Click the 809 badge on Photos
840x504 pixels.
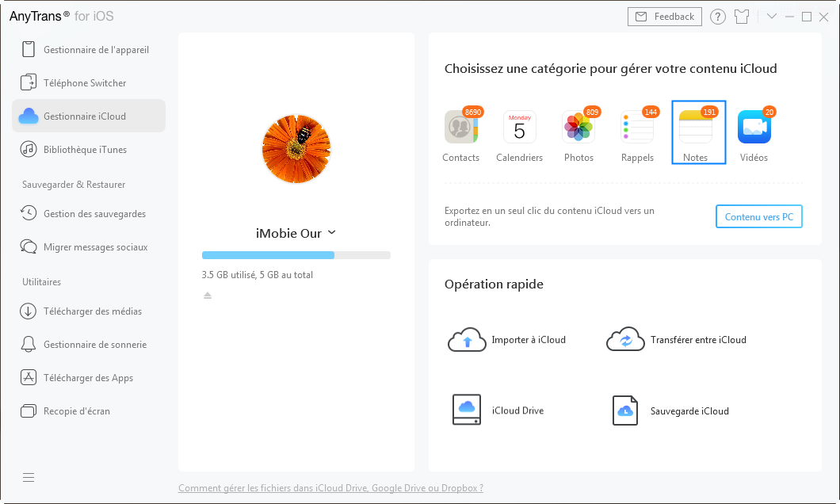tap(592, 112)
